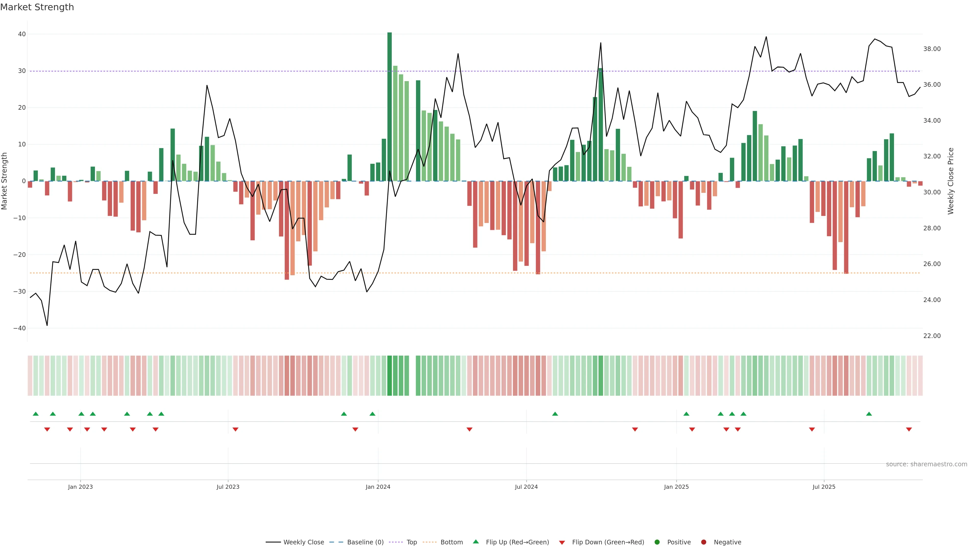The image size is (980, 551).
Task: Click the Flip Down triangle in November 2024
Action: click(x=634, y=429)
